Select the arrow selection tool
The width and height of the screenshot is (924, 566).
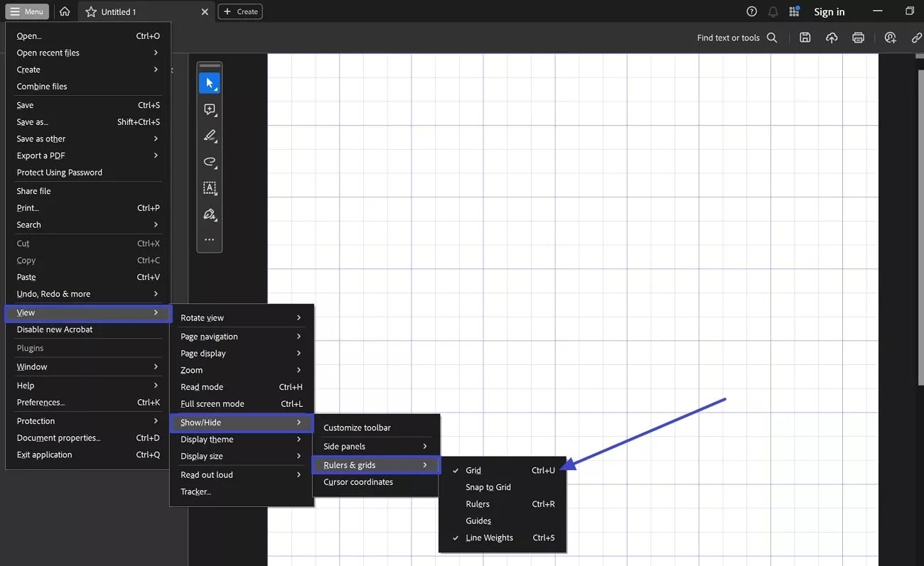coord(210,82)
